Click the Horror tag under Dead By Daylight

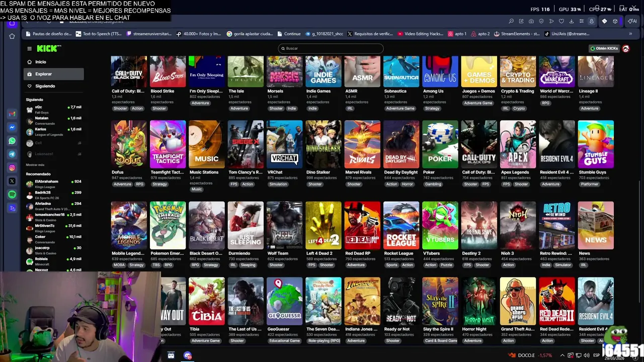pos(408,184)
